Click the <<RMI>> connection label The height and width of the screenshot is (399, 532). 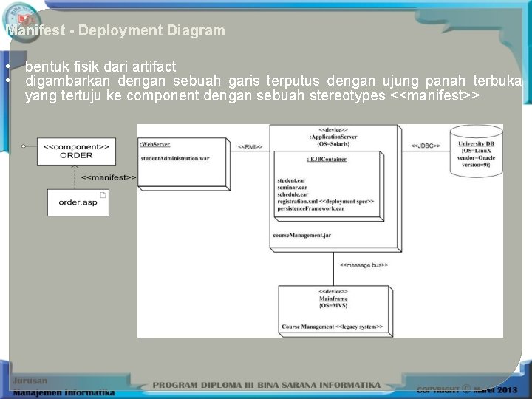click(250, 147)
